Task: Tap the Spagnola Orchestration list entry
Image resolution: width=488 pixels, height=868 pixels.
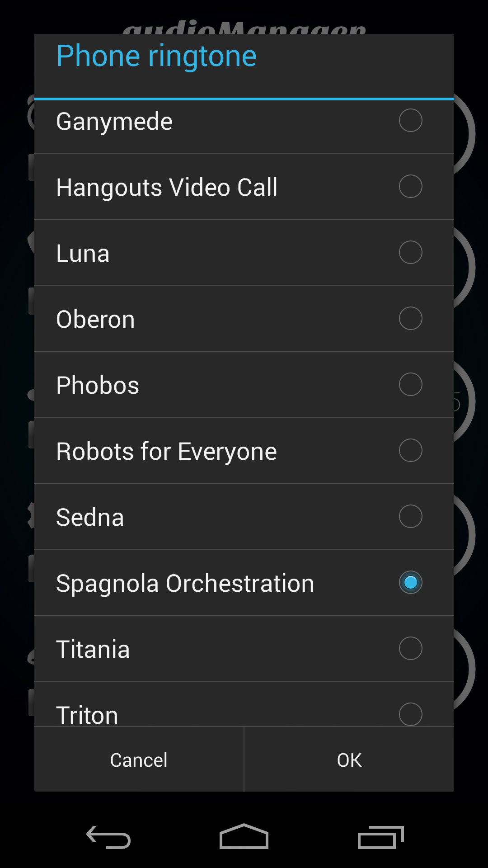Action: [x=185, y=583]
